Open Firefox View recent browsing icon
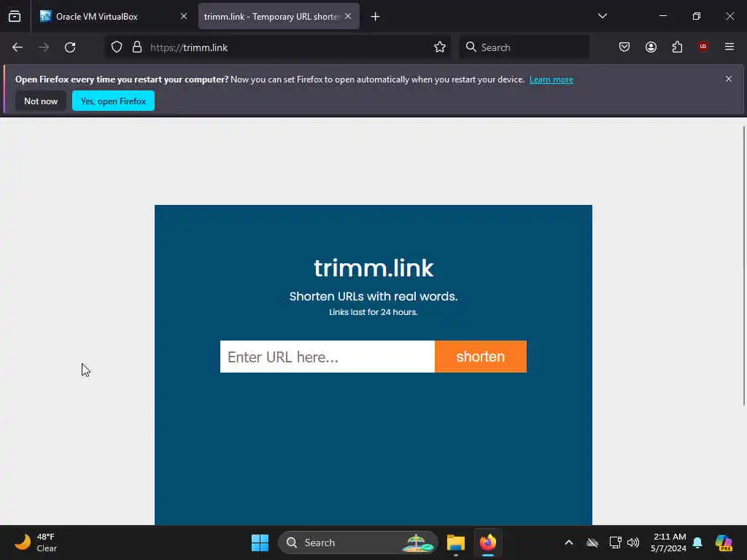Viewport: 747px width, 560px height. (x=15, y=16)
